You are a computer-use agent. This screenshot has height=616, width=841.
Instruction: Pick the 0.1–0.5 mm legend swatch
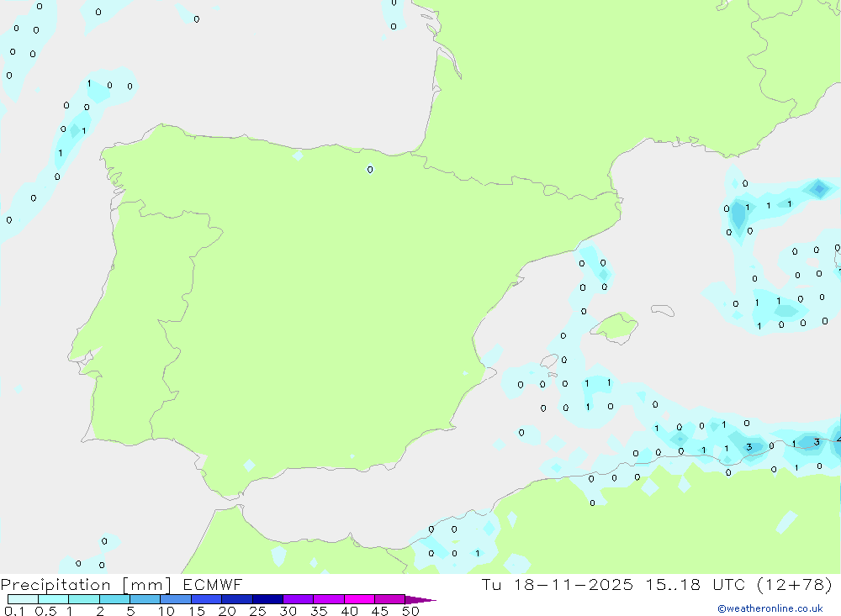(23, 599)
